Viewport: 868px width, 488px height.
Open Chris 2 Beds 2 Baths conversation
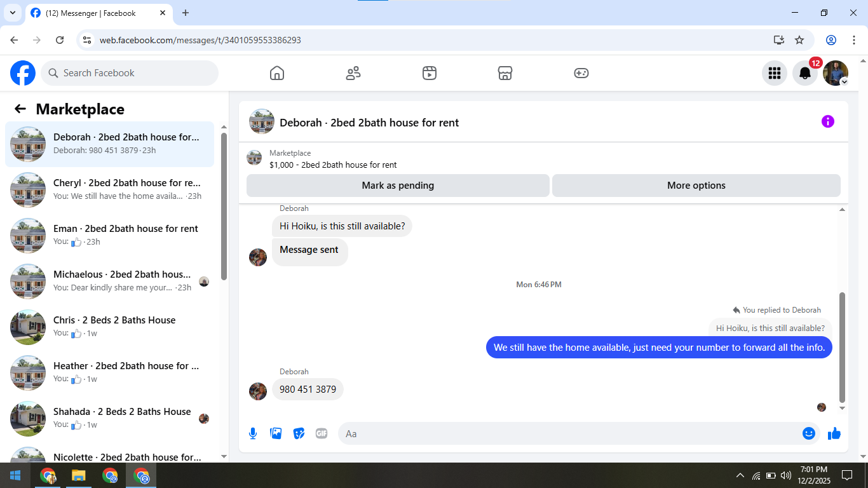[109, 327]
